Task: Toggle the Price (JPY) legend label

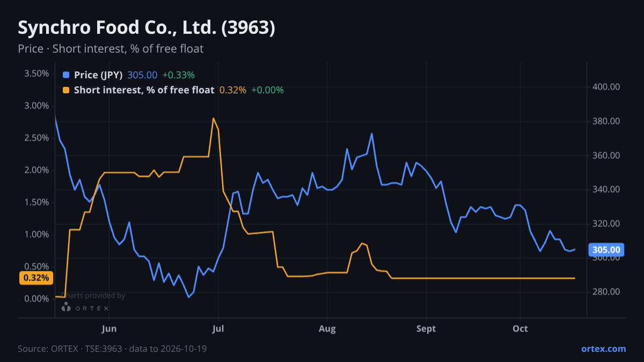Action: (x=99, y=75)
